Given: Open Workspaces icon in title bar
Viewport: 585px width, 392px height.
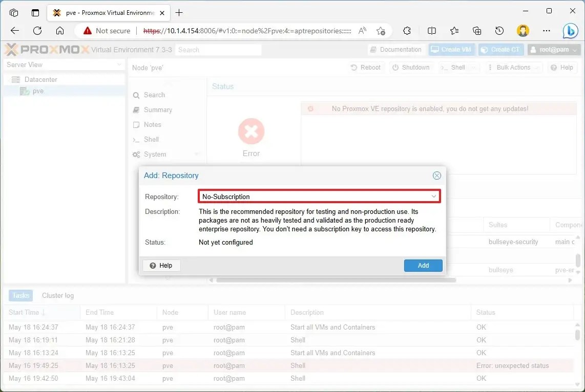Looking at the screenshot, I should click(x=14, y=13).
